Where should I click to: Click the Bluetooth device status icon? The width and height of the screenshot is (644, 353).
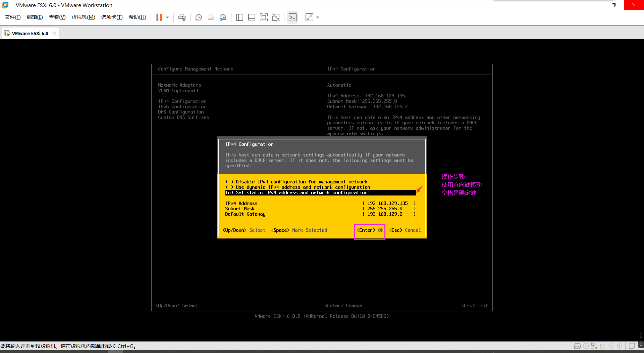tap(620, 346)
